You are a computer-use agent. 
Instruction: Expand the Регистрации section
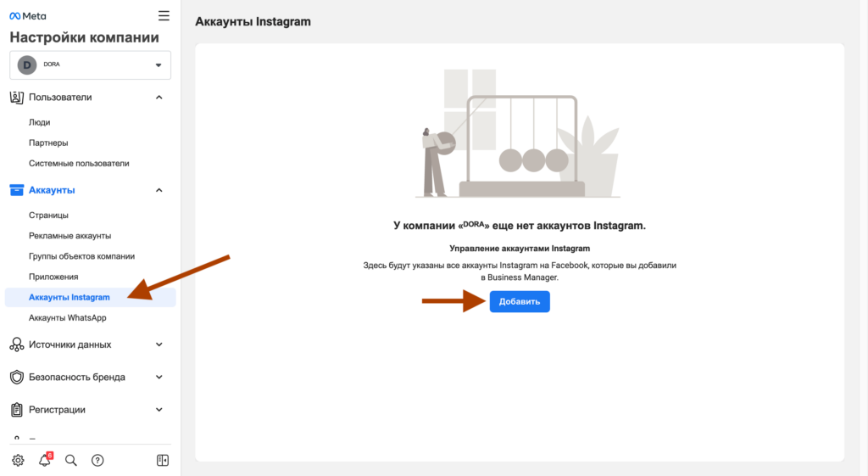(x=159, y=410)
